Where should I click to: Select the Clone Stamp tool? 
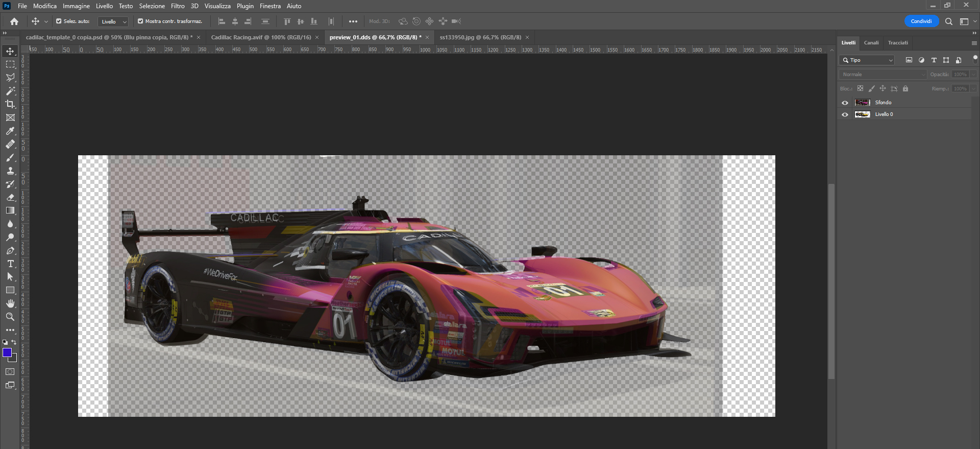pos(10,171)
